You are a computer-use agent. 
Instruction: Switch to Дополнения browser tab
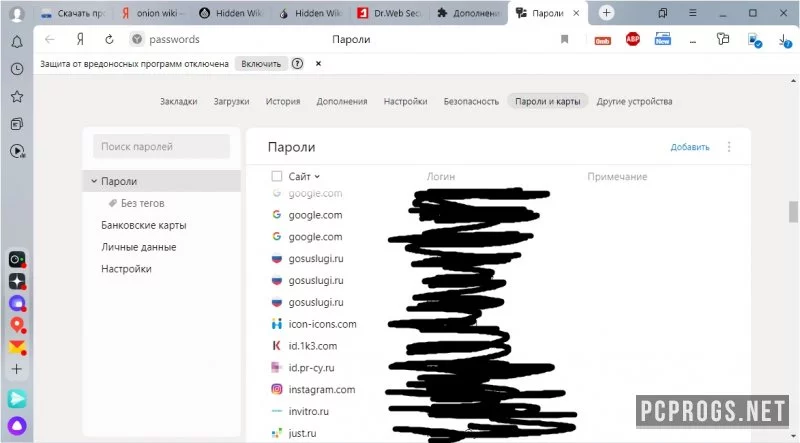[469, 14]
